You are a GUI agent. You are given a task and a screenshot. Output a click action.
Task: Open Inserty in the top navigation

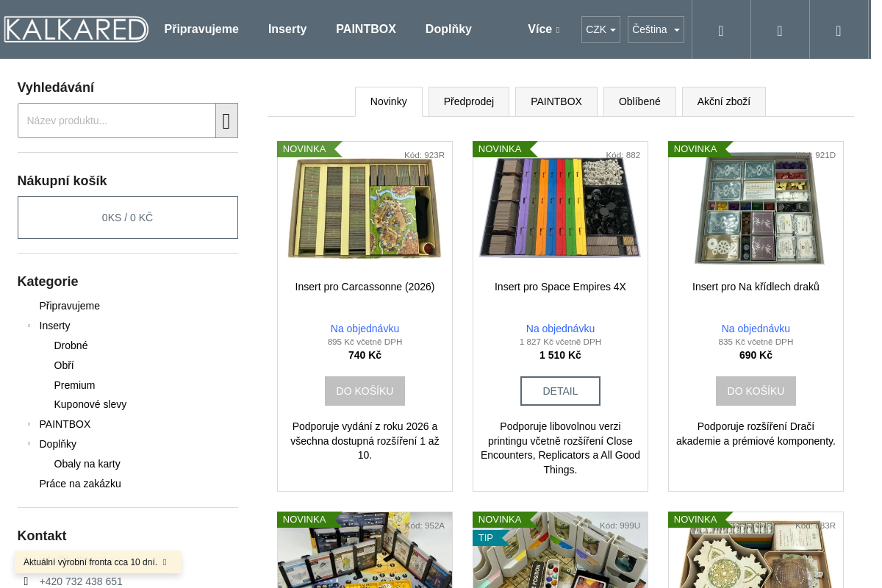[x=287, y=29]
